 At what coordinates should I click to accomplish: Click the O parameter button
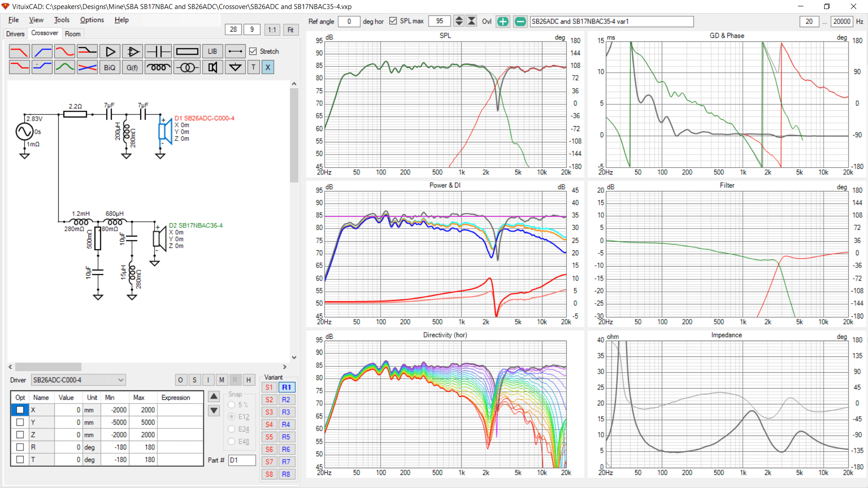(x=180, y=380)
